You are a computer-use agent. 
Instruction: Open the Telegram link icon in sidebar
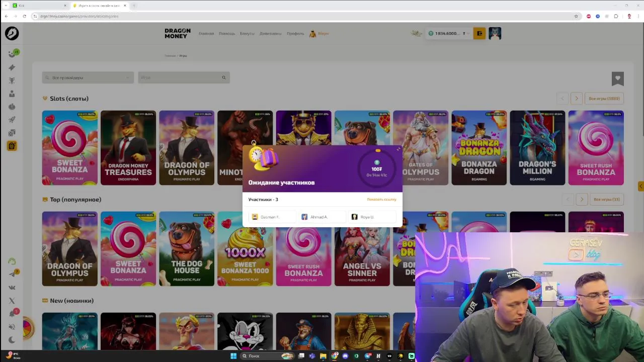tap(13, 274)
